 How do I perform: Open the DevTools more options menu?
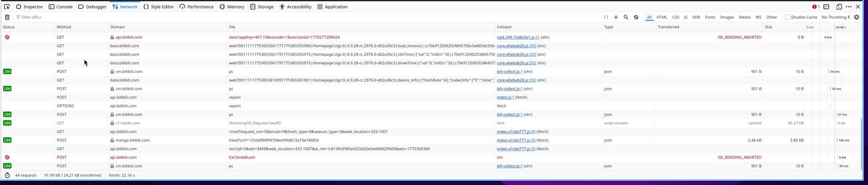click(849, 7)
